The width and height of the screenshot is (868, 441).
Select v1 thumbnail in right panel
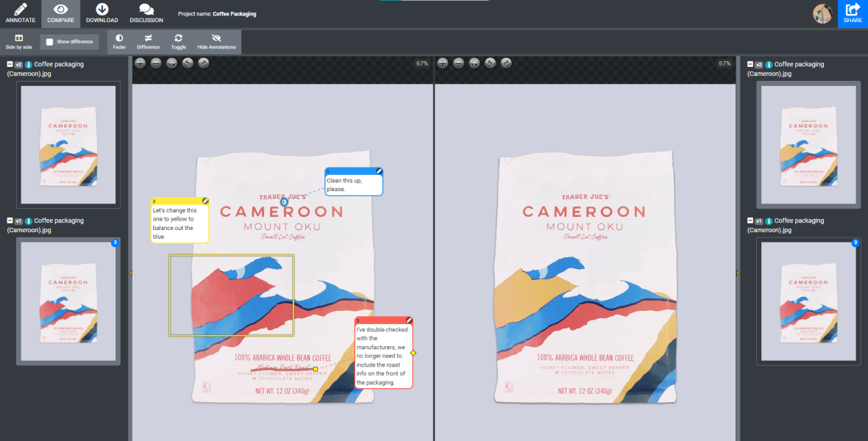(x=808, y=301)
